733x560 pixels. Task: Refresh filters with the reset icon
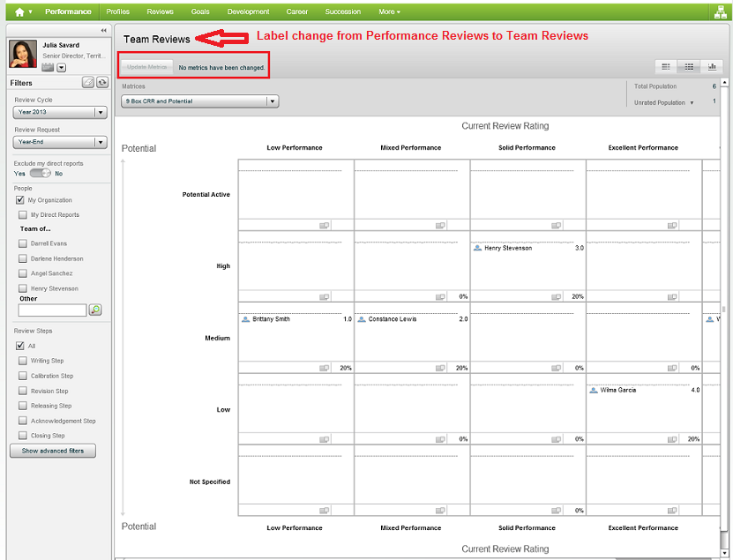(x=102, y=82)
